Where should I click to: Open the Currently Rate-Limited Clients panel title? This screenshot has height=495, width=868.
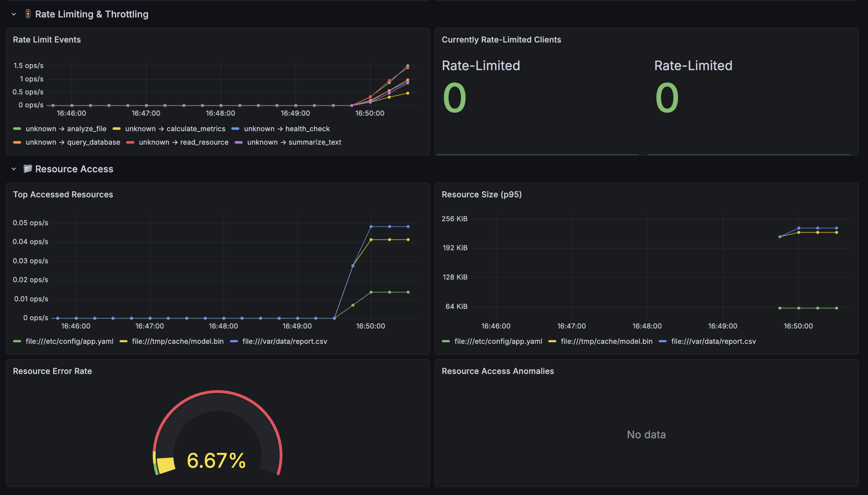coord(501,40)
